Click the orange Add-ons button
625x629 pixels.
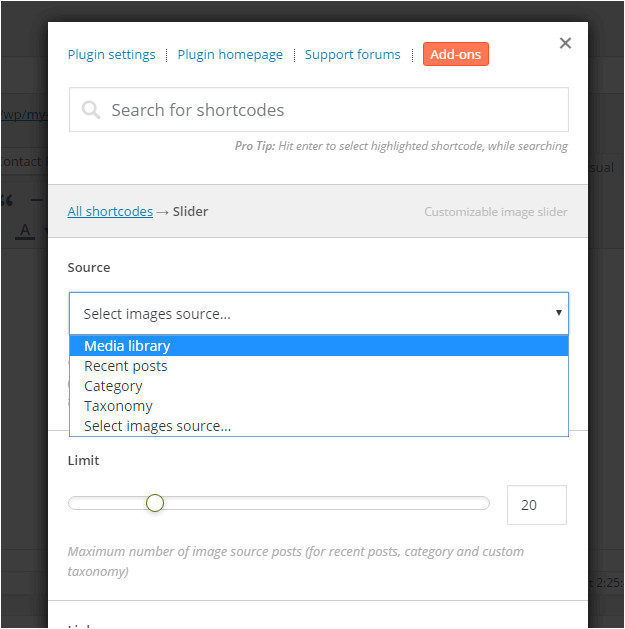click(455, 55)
